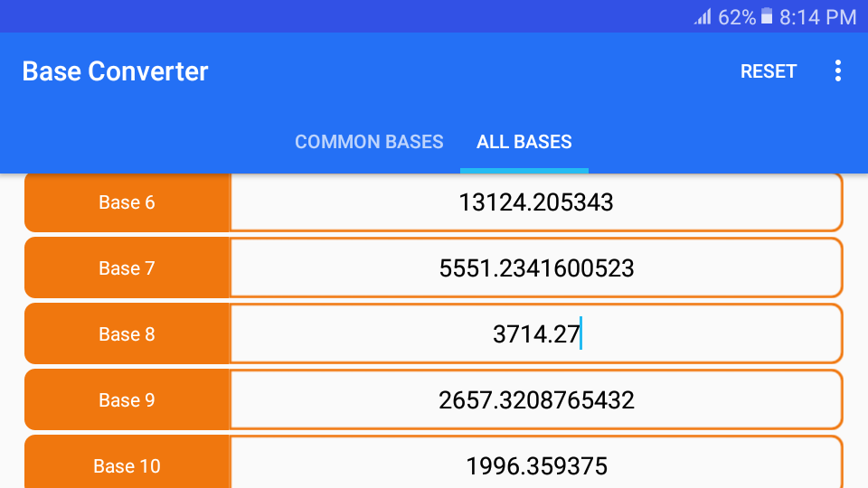Tap the 62% battery percentage
Screen dimensions: 868x488
pos(737,17)
